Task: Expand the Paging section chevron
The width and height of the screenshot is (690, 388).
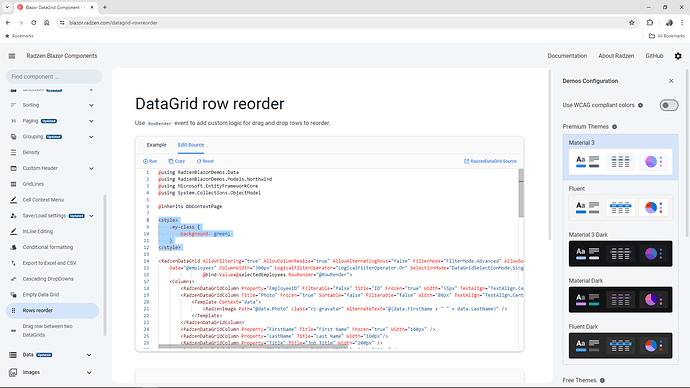Action: [91, 121]
